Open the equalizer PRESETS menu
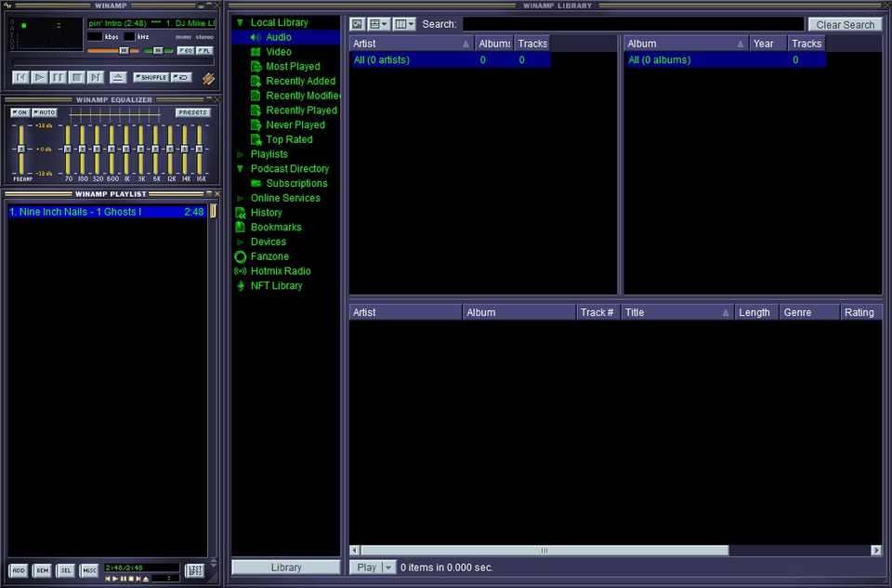Viewport: 892px width, 588px height. [x=192, y=112]
